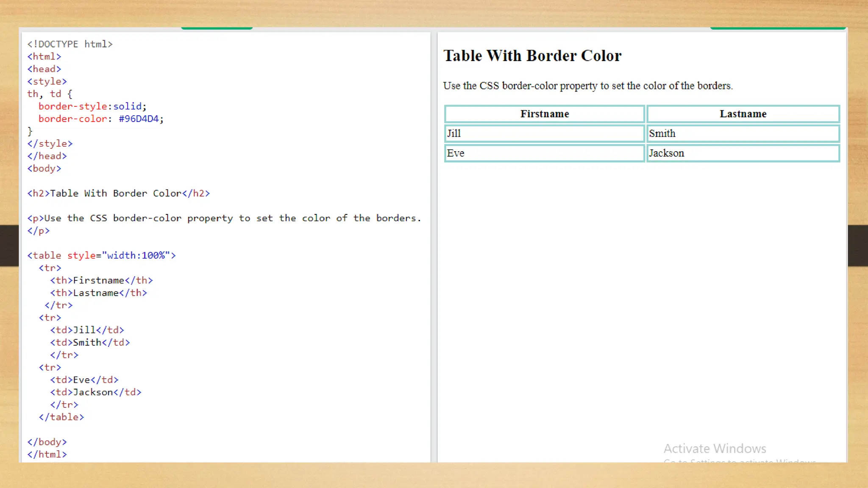Click the green button edge above code pane
Screen dimensions: 868x488
point(217,28)
